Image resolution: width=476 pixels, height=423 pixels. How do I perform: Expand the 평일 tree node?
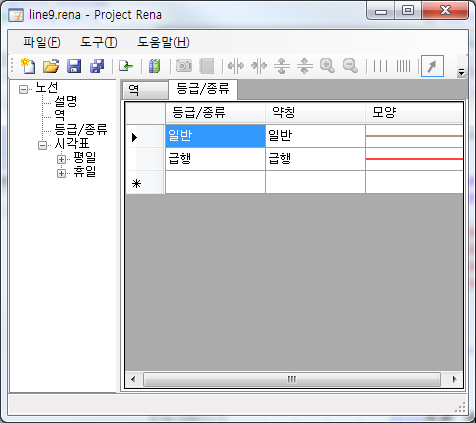[61, 159]
